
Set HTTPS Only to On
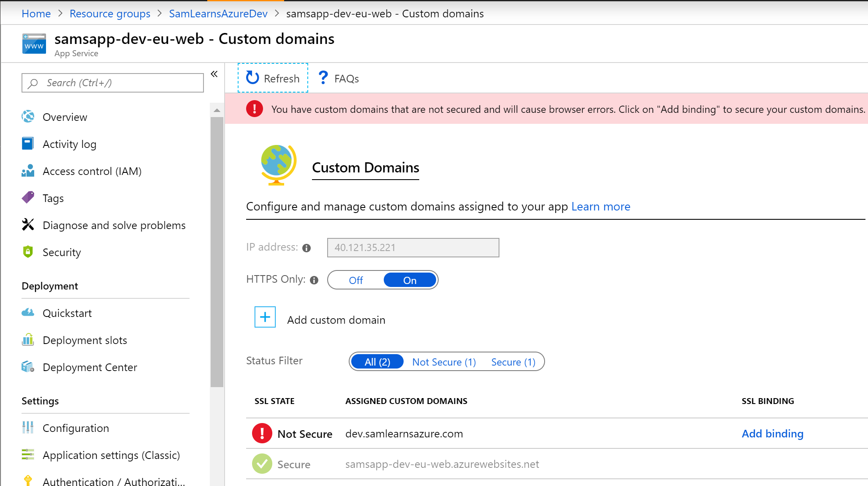410,280
